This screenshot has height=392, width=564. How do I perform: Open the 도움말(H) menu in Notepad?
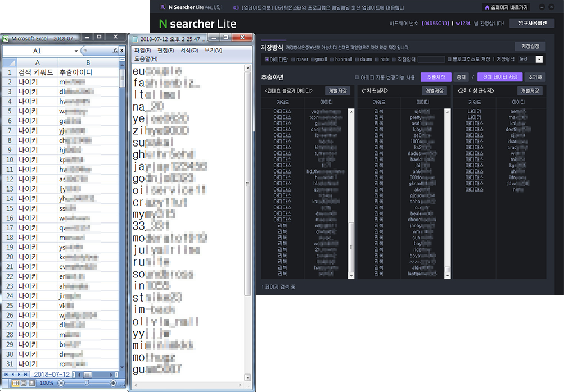tap(146, 58)
